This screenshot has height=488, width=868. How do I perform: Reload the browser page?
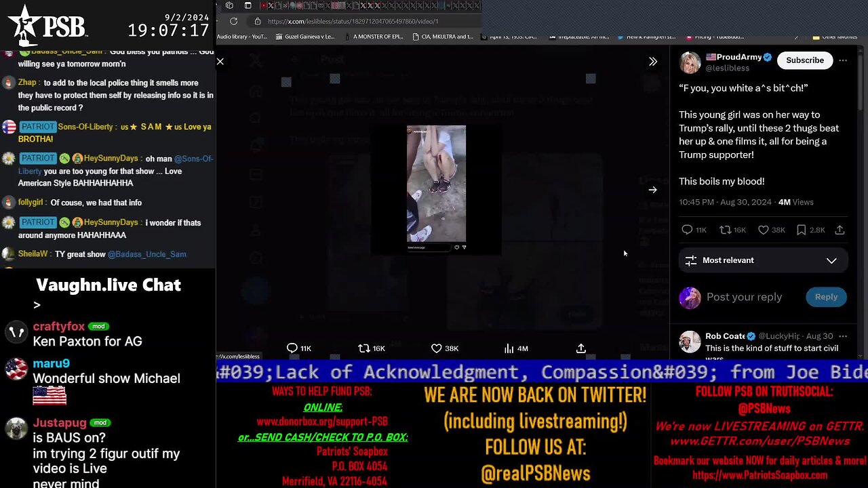[x=233, y=21]
